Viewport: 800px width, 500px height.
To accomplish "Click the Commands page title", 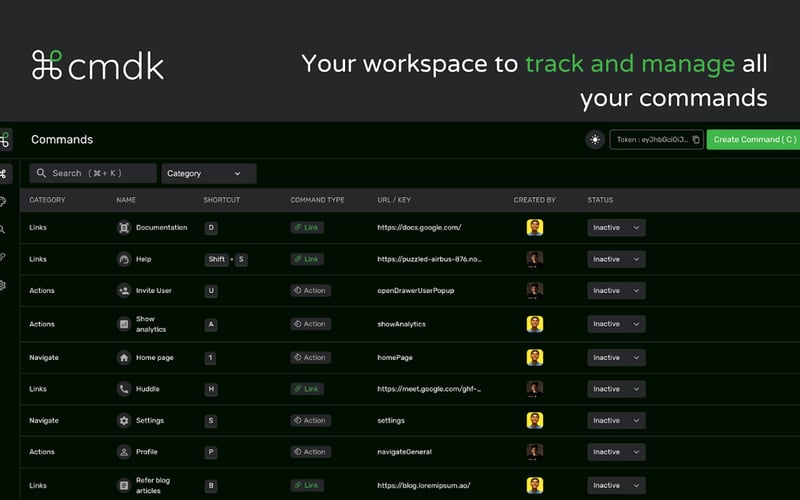I will [62, 139].
